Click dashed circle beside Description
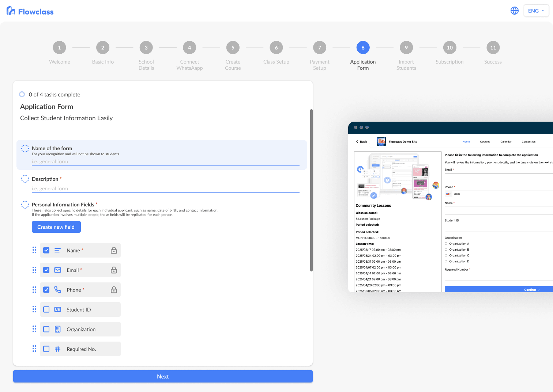 [x=25, y=179]
